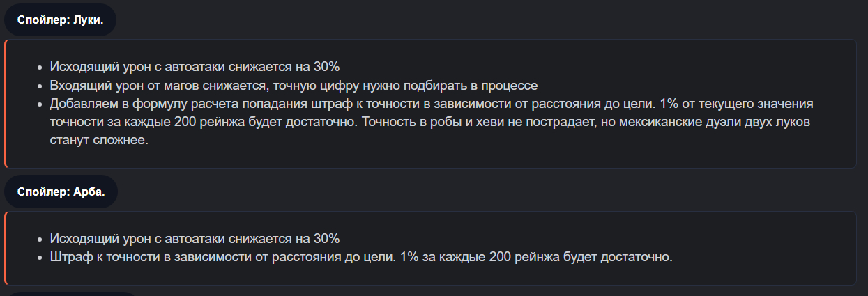Click the orange left border of Арба block
The height and width of the screenshot is (296, 868).
coord(6,248)
